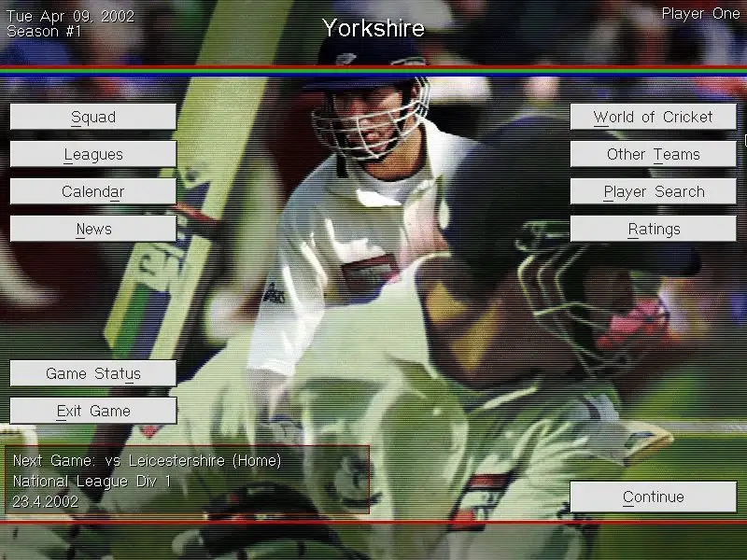Show the Ratings screen
The width and height of the screenshot is (747, 560).
pos(653,229)
